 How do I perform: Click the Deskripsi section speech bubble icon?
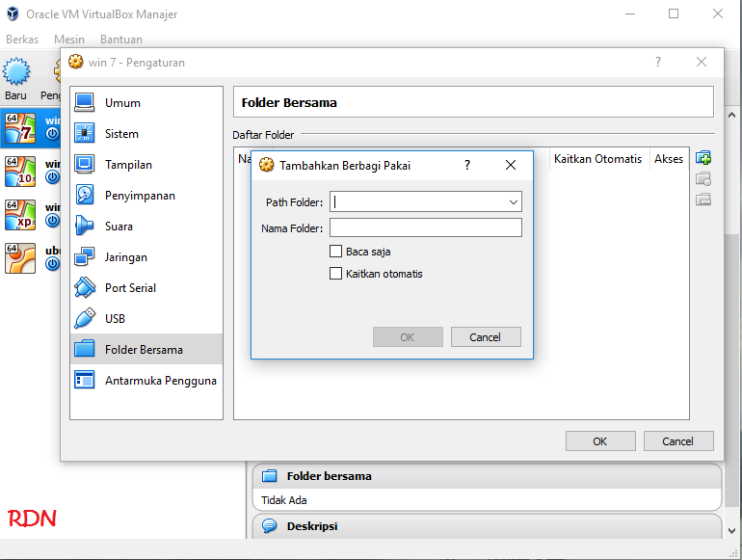tap(269, 525)
